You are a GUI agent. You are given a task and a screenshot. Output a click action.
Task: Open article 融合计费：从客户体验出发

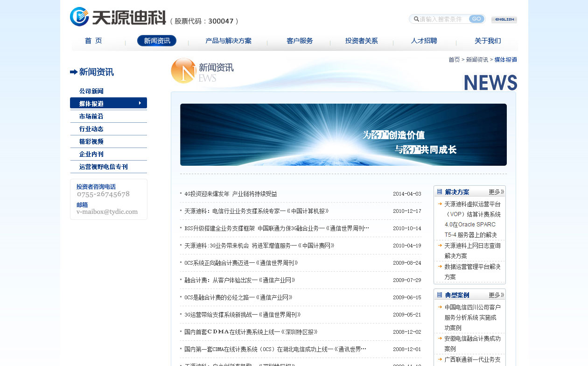240,280
